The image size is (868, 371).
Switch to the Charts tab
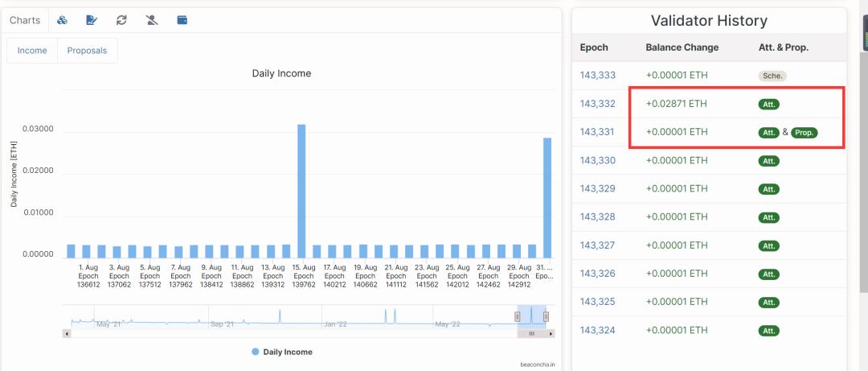(25, 20)
